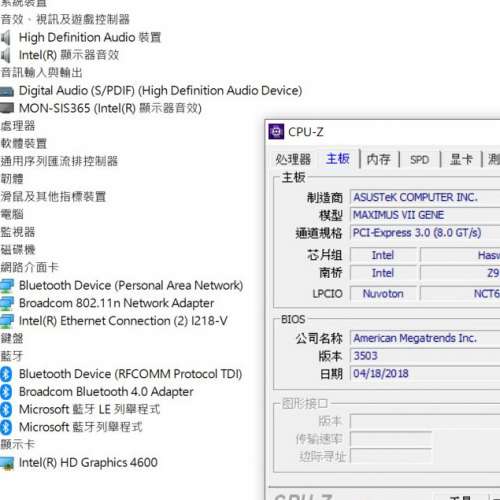Viewport: 500px width, 500px height.
Task: Click the BIOS date 04/18/2018 field
Action: point(425,374)
